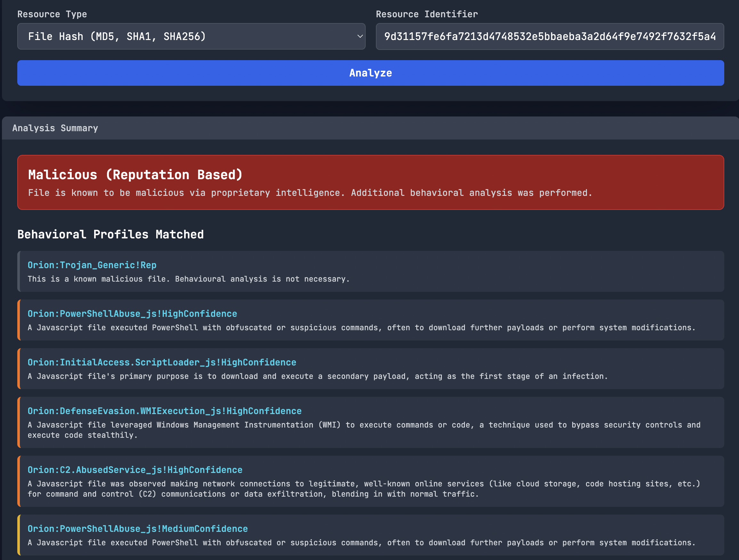Click the Resource Identifier hash input field
This screenshot has height=560, width=739.
[x=549, y=36]
